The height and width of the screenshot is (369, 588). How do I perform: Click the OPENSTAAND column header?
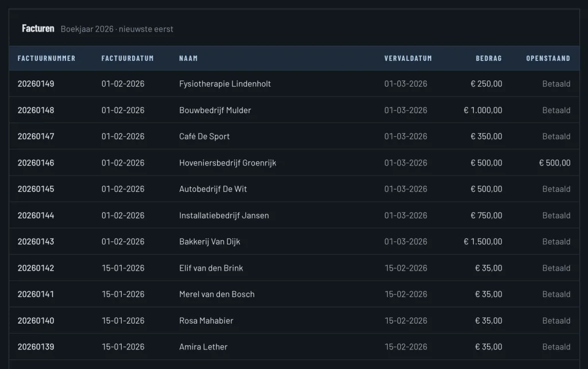click(x=548, y=58)
